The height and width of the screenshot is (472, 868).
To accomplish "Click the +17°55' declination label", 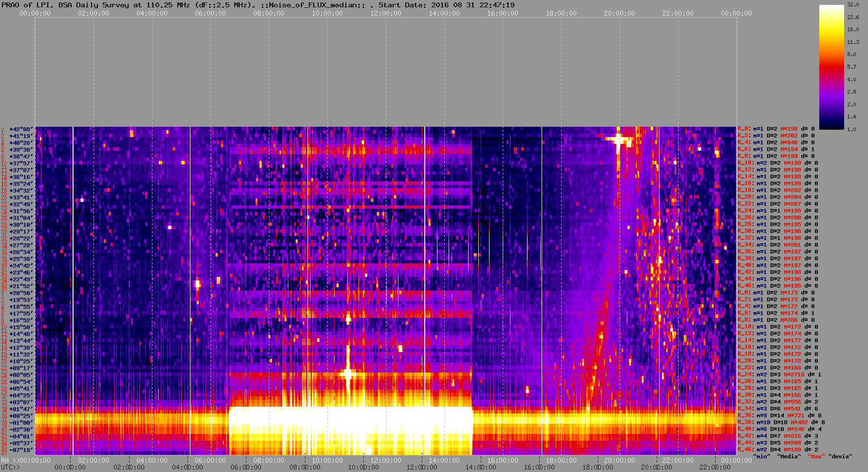I will [x=21, y=314].
